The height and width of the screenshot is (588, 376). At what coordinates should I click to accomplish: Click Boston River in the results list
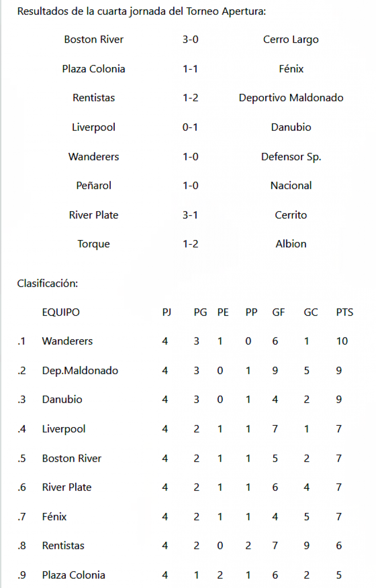94,40
